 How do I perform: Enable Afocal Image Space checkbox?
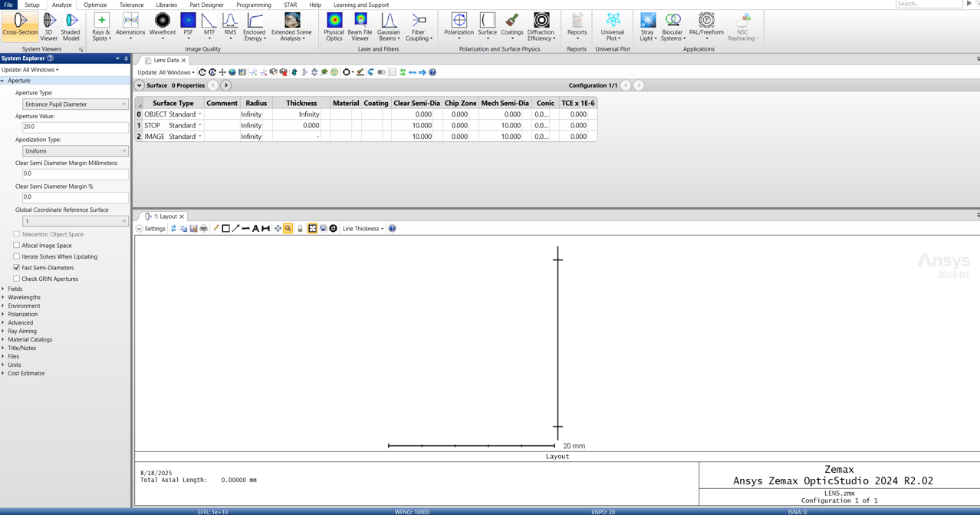coord(17,246)
